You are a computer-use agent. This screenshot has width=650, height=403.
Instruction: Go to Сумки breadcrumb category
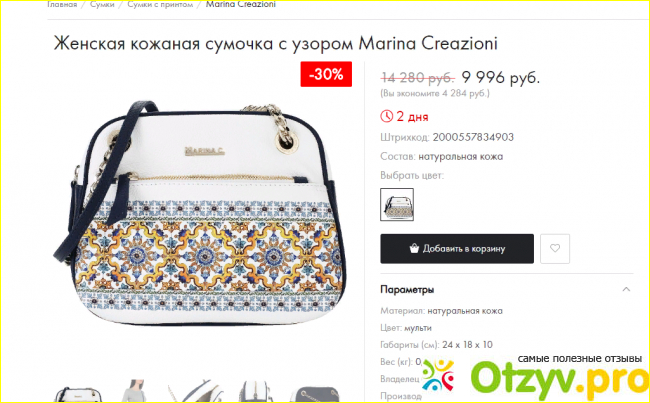point(102,5)
